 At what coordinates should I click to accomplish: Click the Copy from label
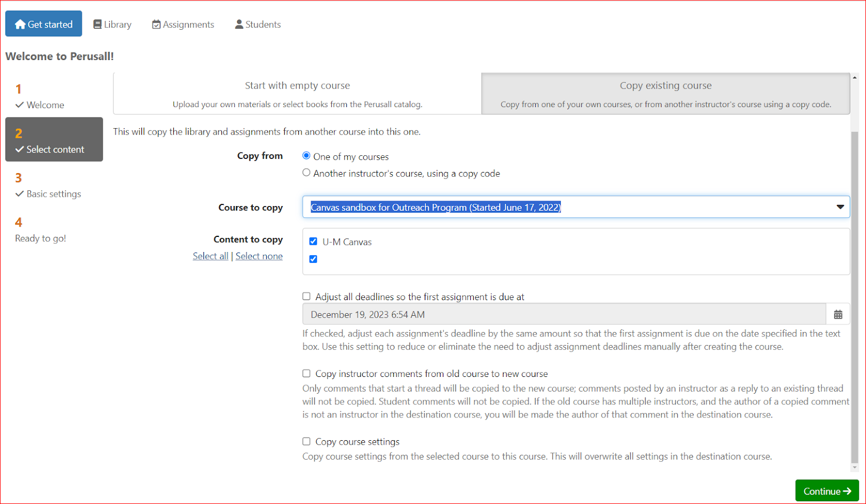coord(260,156)
